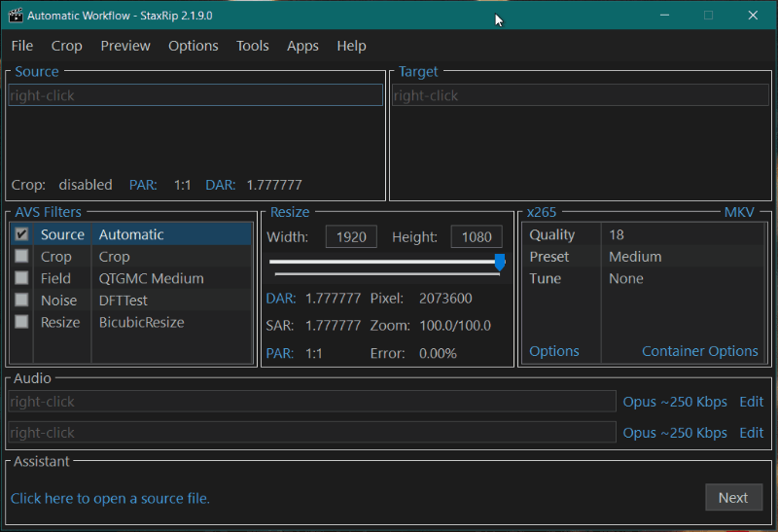778x532 pixels.
Task: Select the BicubicResize filter entry
Action: tap(141, 322)
